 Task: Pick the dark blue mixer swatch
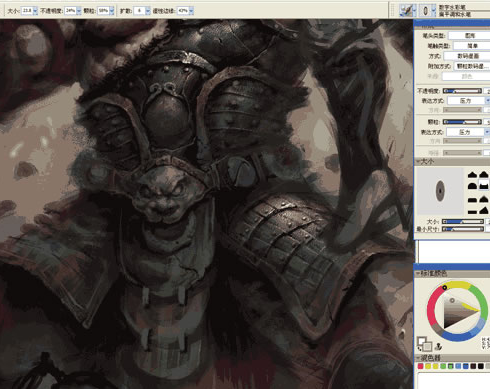pos(466,366)
